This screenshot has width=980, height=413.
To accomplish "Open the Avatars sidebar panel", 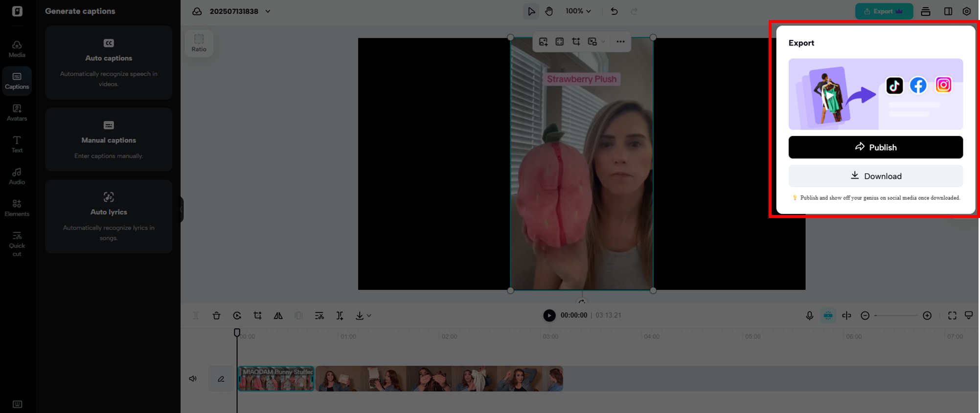I will pyautogui.click(x=17, y=112).
